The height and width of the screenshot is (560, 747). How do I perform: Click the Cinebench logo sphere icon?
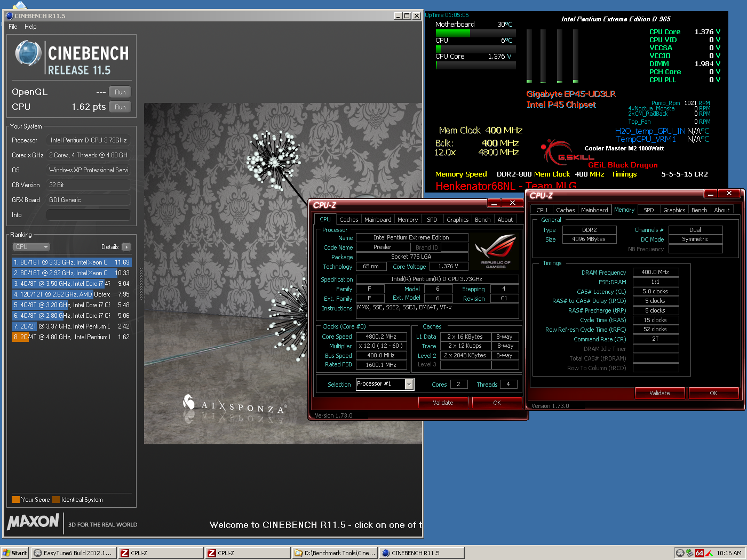28,54
